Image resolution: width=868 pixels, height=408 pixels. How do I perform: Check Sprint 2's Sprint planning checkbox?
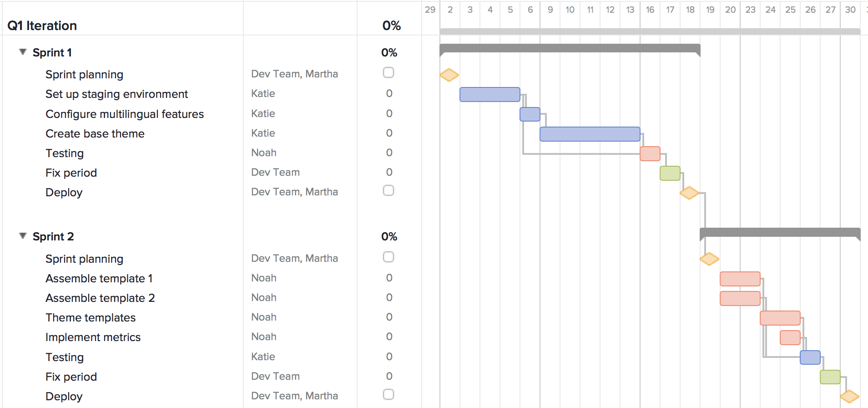pos(389,257)
